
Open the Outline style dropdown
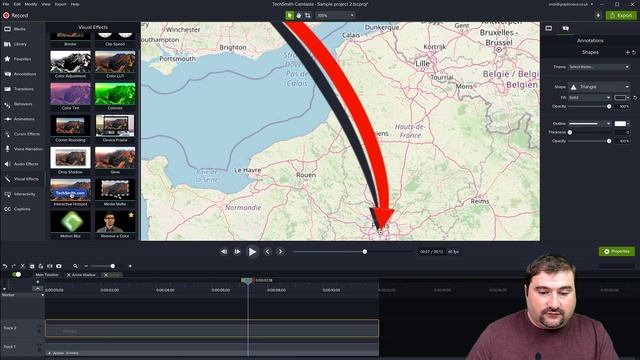(589, 124)
